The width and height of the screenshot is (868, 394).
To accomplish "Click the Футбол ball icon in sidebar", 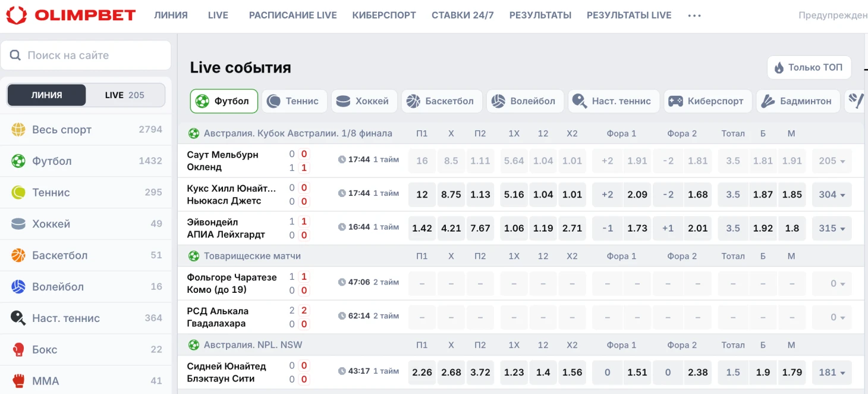I will (18, 161).
